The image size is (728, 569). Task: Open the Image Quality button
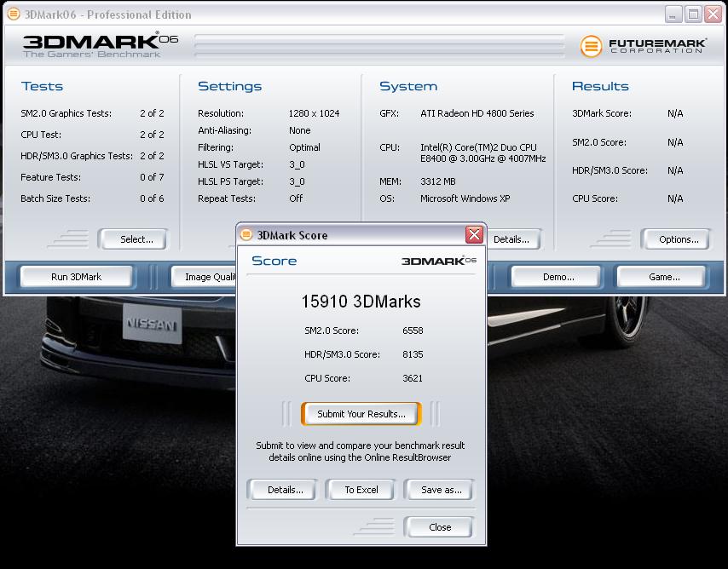[204, 277]
